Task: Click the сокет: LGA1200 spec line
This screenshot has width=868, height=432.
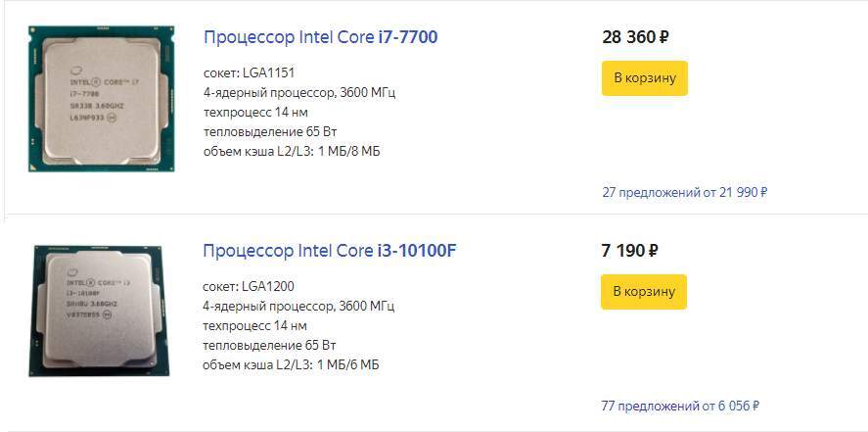Action: pos(249,287)
